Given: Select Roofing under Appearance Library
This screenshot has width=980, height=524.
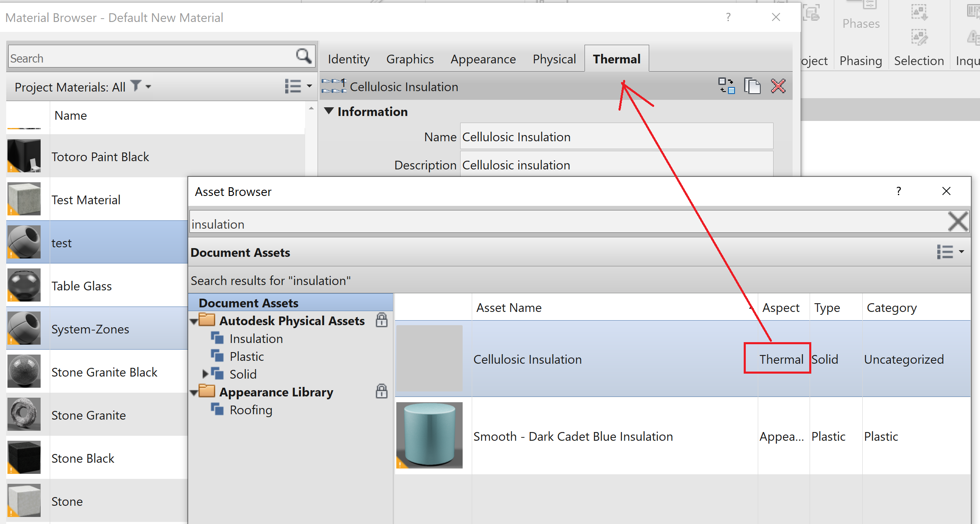Looking at the screenshot, I should coord(251,410).
